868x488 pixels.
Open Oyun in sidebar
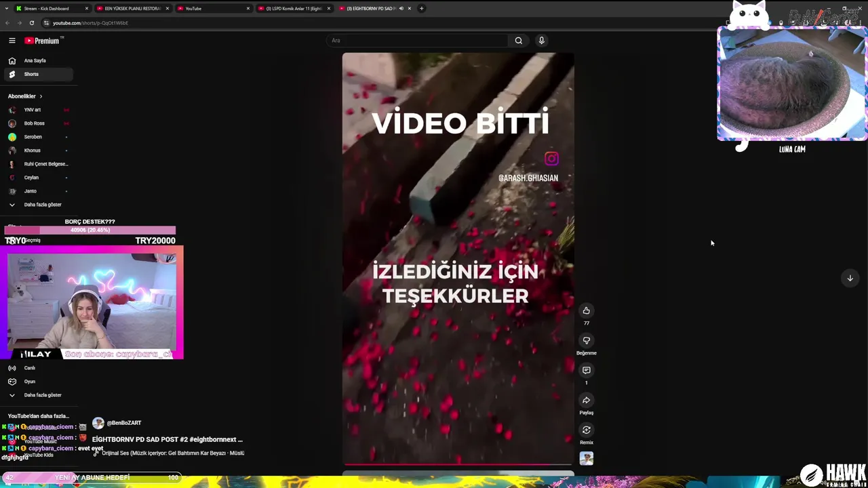coord(39,382)
